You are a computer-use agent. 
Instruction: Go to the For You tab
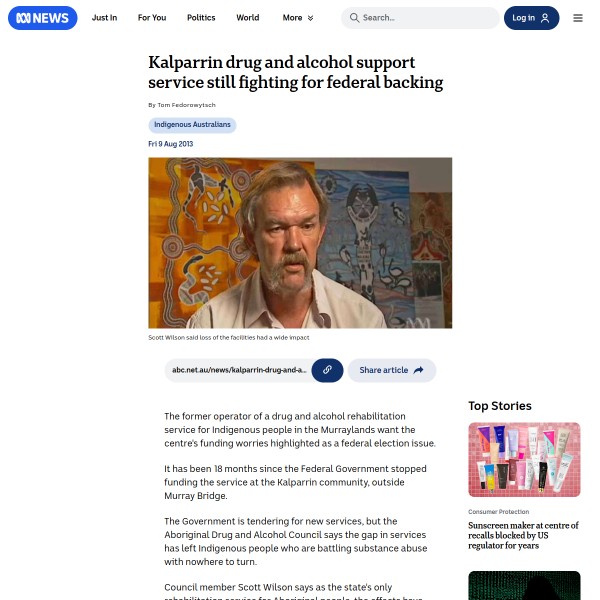152,18
